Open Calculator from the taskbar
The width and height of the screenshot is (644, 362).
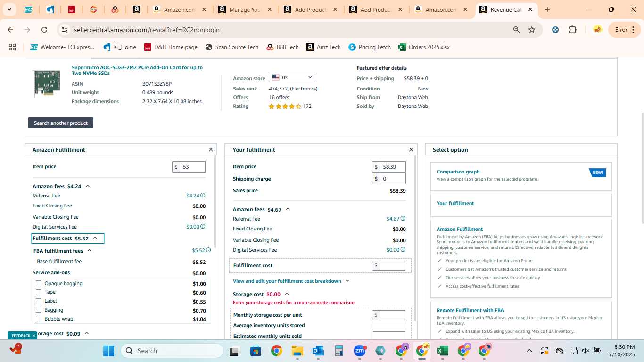(x=339, y=351)
